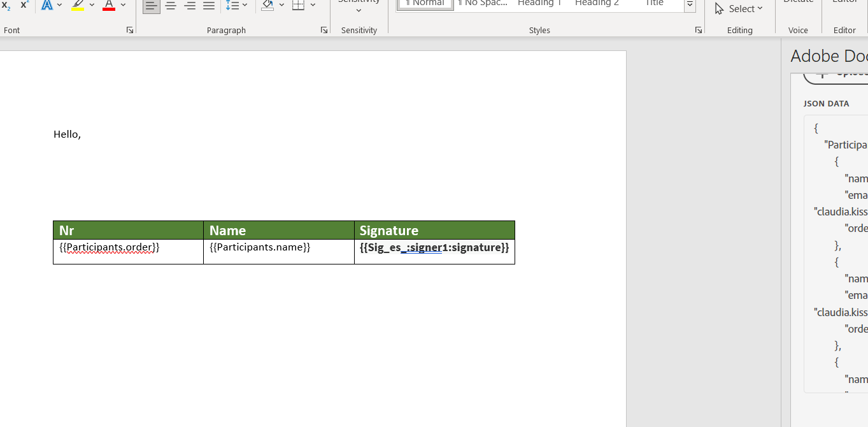Switch to the No Spacing style
This screenshot has height=427, width=868.
482,4
